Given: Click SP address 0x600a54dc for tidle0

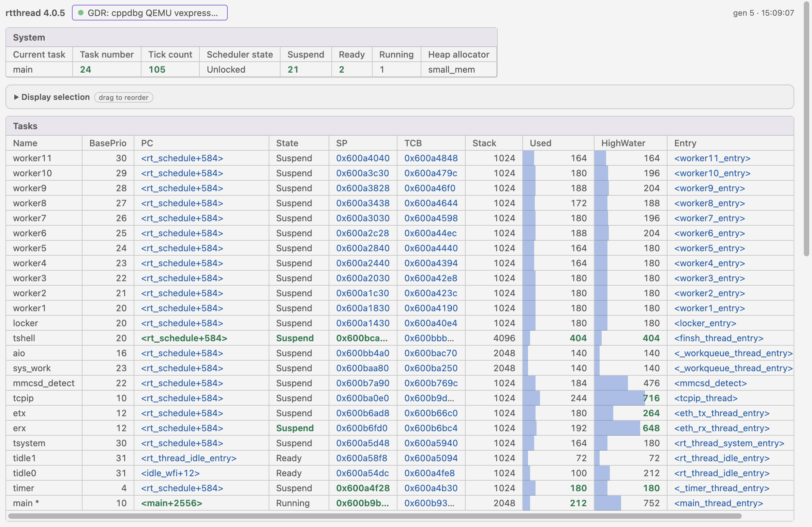Looking at the screenshot, I should [362, 473].
